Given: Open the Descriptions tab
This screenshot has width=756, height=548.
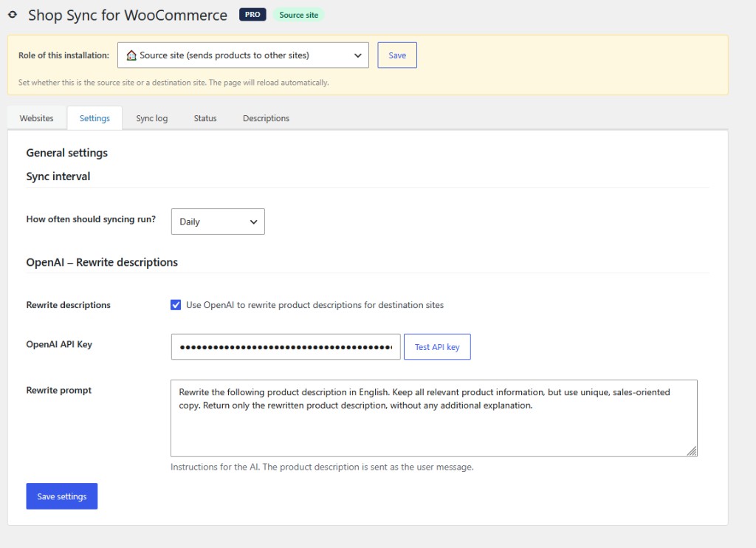Looking at the screenshot, I should [x=266, y=118].
